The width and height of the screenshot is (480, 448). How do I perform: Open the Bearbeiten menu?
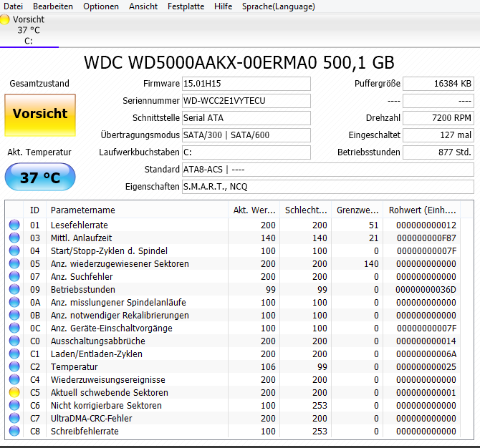coord(53,6)
